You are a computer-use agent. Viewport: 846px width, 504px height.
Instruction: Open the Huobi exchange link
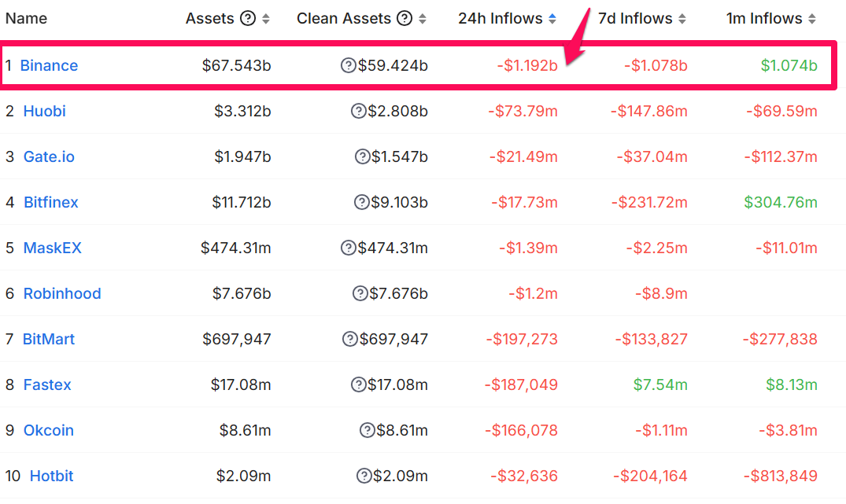[x=45, y=111]
